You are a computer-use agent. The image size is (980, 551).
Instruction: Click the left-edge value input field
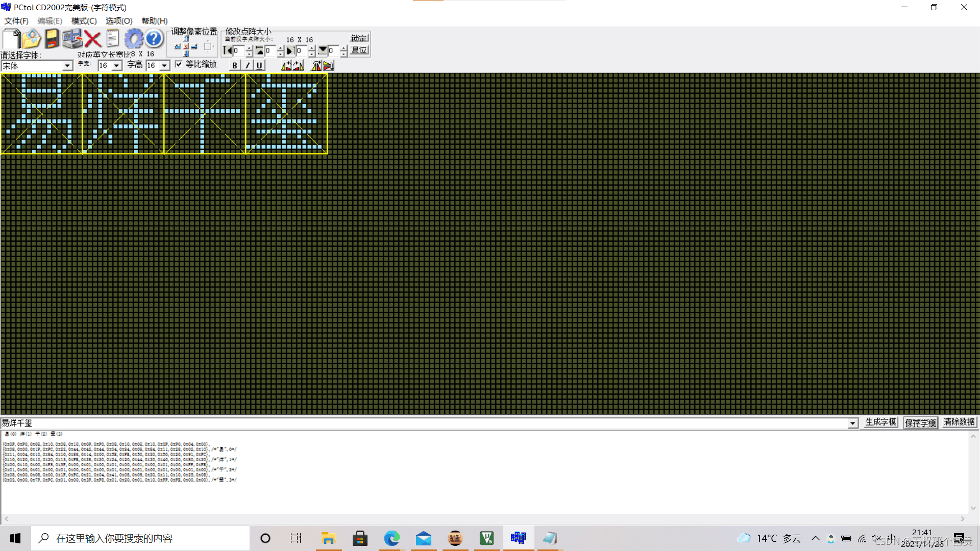[x=239, y=51]
